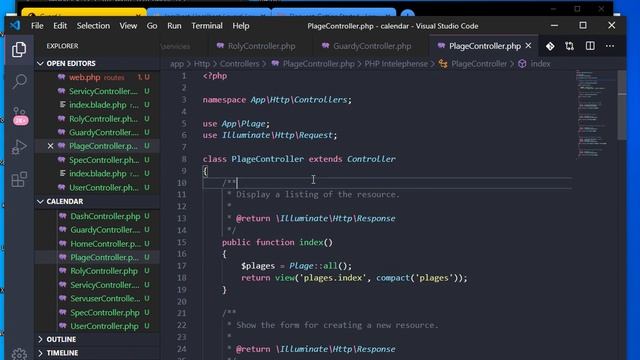Open the Terminal menu
640x360 pixels.
(x=207, y=26)
